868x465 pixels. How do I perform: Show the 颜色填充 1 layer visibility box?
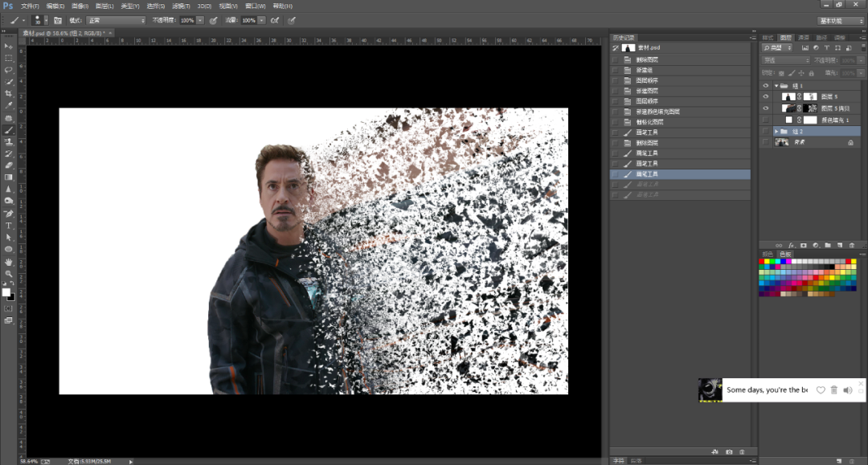pyautogui.click(x=766, y=120)
